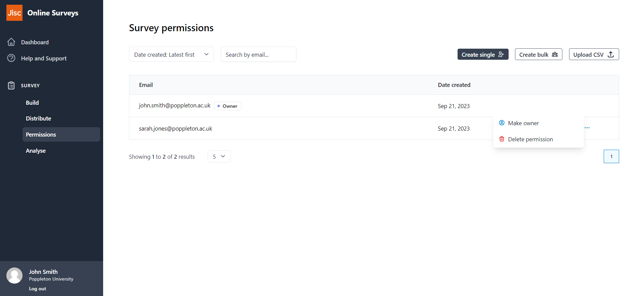Screen dimensions: 644x296
Task: Click Sep 21, 2023 in sarah.jones row
Action: point(454,129)
